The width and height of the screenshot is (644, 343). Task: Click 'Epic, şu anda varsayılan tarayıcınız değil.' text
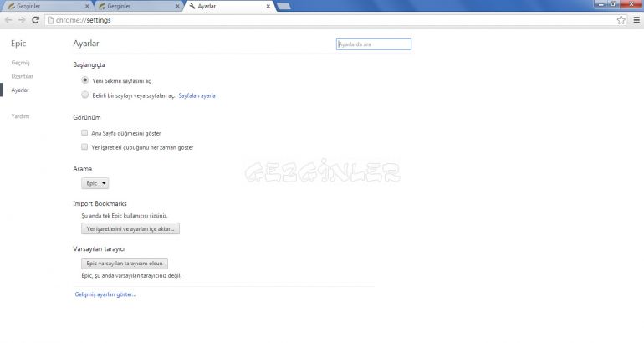[x=131, y=275]
